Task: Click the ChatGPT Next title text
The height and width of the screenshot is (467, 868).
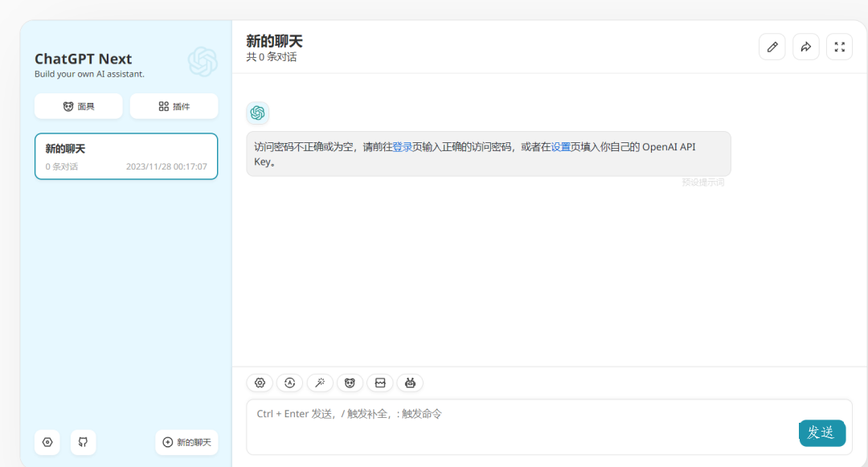Action: pyautogui.click(x=83, y=59)
